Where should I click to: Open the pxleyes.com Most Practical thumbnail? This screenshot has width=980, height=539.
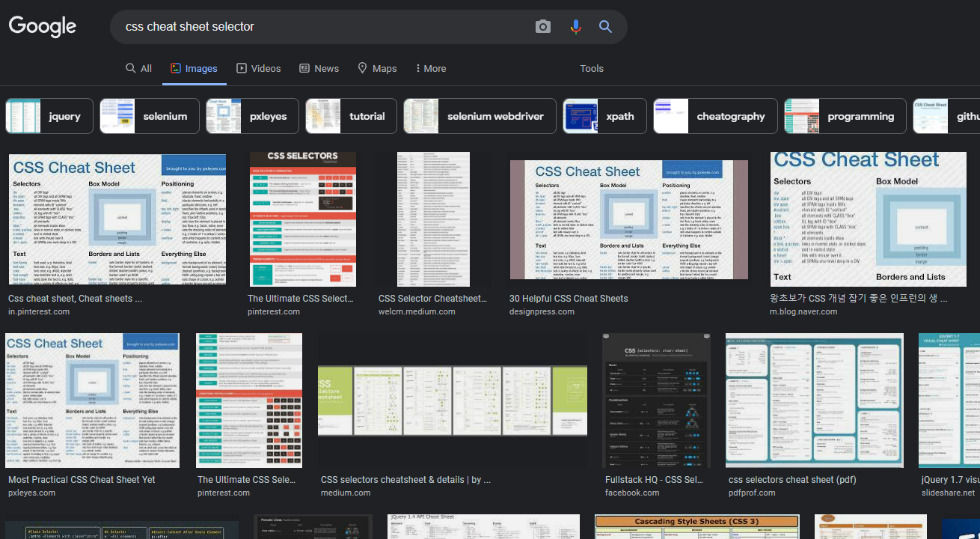(93, 401)
